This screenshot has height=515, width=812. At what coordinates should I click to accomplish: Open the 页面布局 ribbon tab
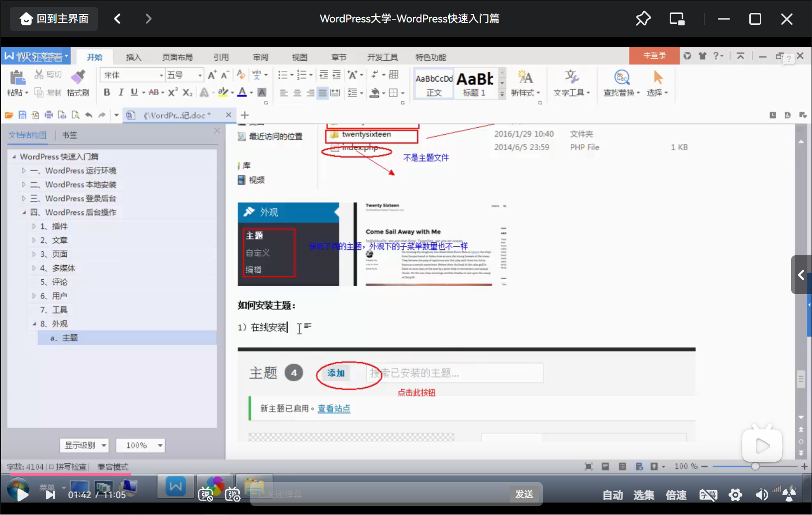pos(178,57)
